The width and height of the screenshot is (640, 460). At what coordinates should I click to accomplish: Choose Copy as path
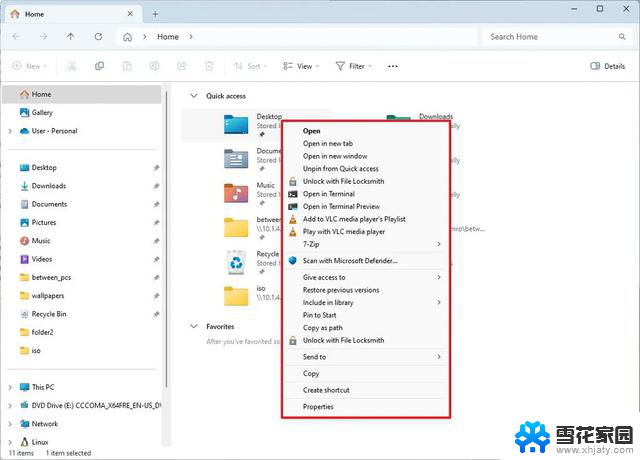[x=366, y=328]
